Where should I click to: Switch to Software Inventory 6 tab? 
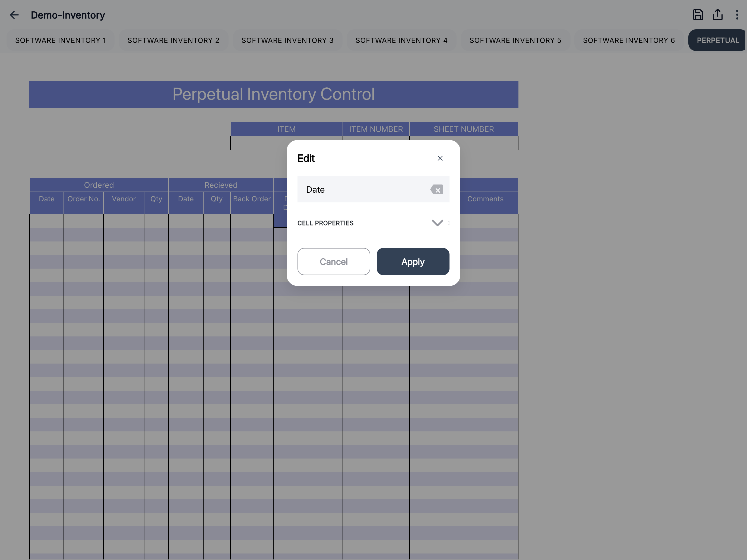(x=629, y=40)
